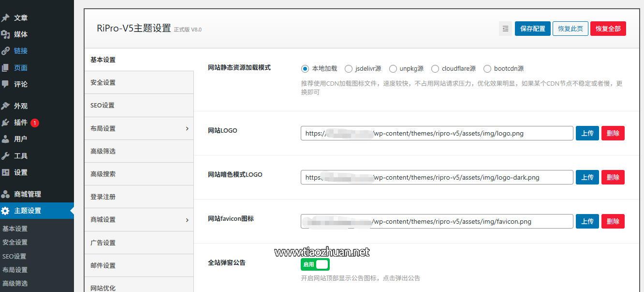Switch to the 广告设置 tab

point(103,242)
